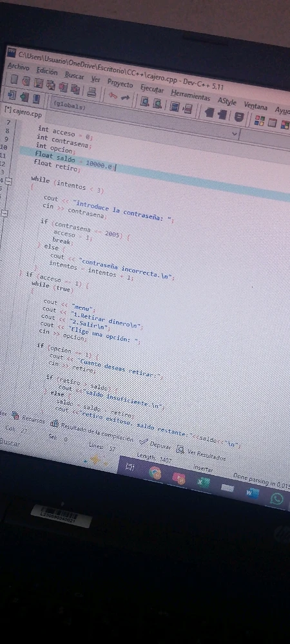Image resolution: width=290 pixels, height=644 pixels.
Task: Open WhatsApp from the taskbar
Action: coord(277,498)
